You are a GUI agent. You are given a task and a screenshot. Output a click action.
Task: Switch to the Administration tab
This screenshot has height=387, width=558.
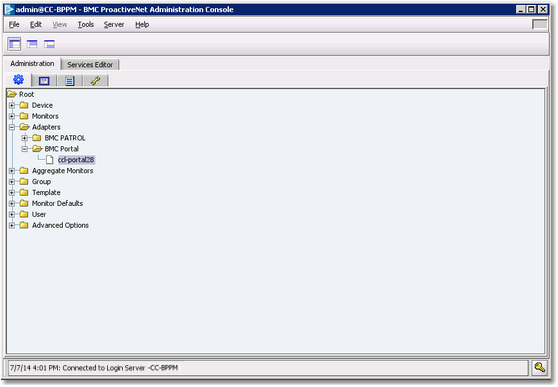pyautogui.click(x=32, y=63)
